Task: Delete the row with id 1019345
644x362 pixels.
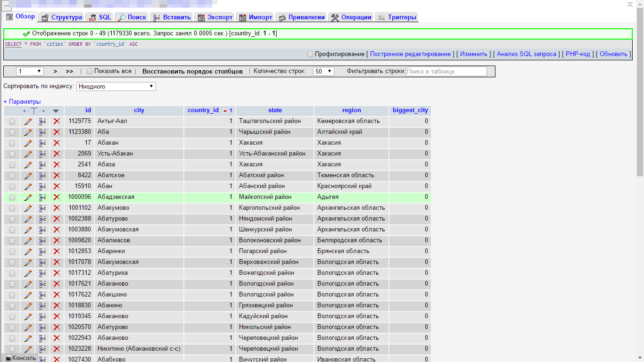Action: (57, 316)
